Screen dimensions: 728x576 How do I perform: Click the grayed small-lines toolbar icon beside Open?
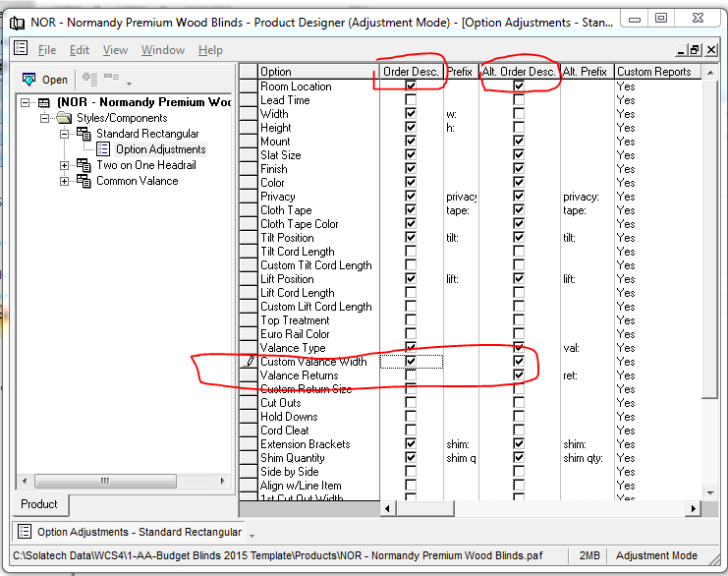pos(111,77)
